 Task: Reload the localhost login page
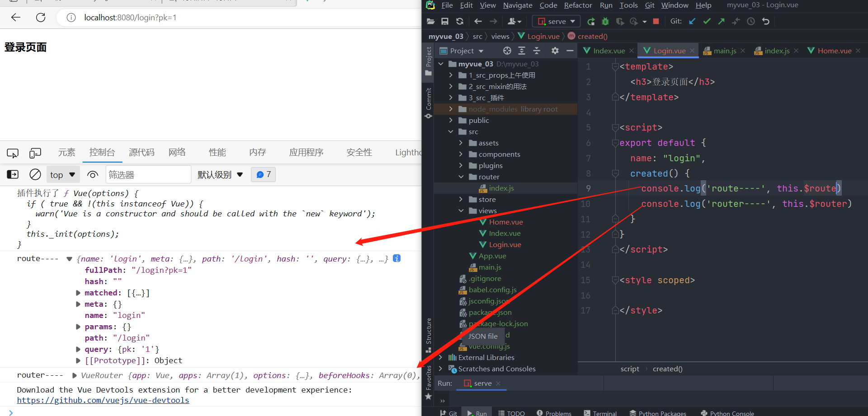[41, 18]
